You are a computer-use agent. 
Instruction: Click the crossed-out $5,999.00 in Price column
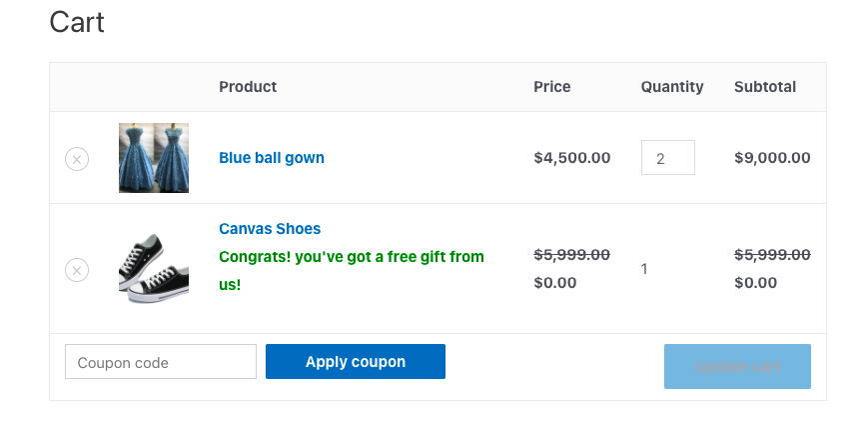click(x=572, y=255)
